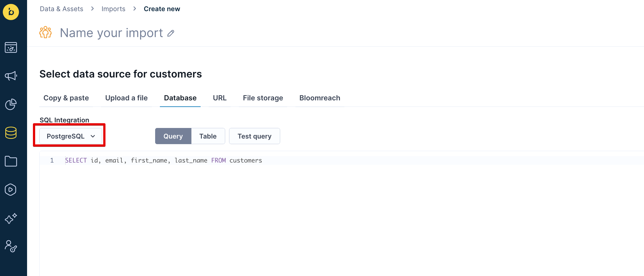Go to Imports breadcrumb

[x=113, y=9]
